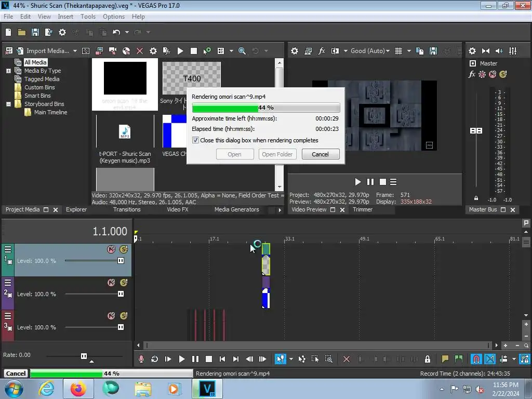The width and height of the screenshot is (532, 399).
Task: Insert marker with flag icon
Action: tap(445, 359)
